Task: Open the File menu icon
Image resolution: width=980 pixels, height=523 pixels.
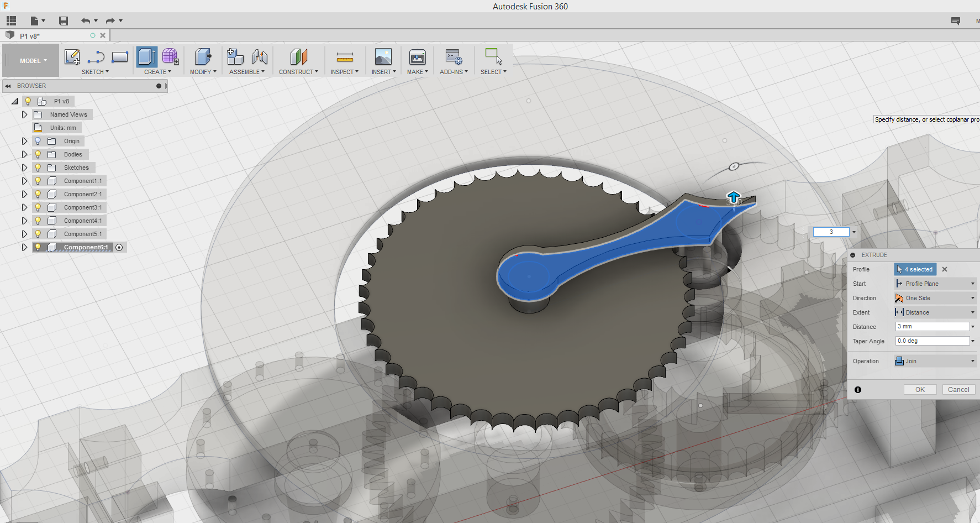Action: point(37,21)
